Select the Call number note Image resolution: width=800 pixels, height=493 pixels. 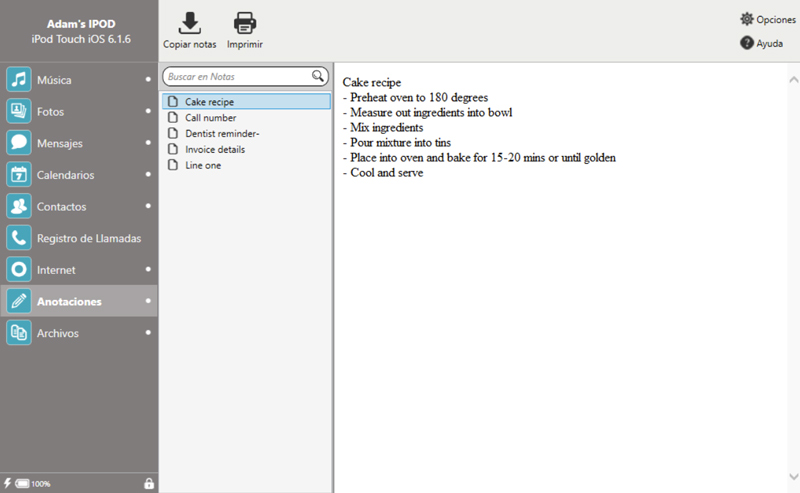tap(246, 117)
